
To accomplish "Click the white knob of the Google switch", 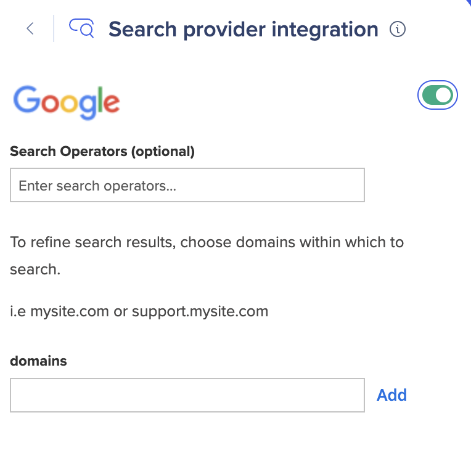I will point(444,95).
